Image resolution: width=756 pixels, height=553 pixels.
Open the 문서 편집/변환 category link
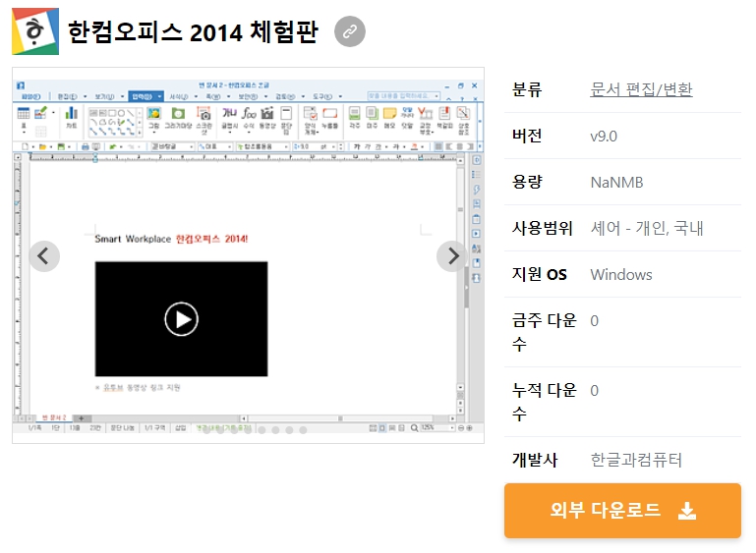(x=641, y=89)
